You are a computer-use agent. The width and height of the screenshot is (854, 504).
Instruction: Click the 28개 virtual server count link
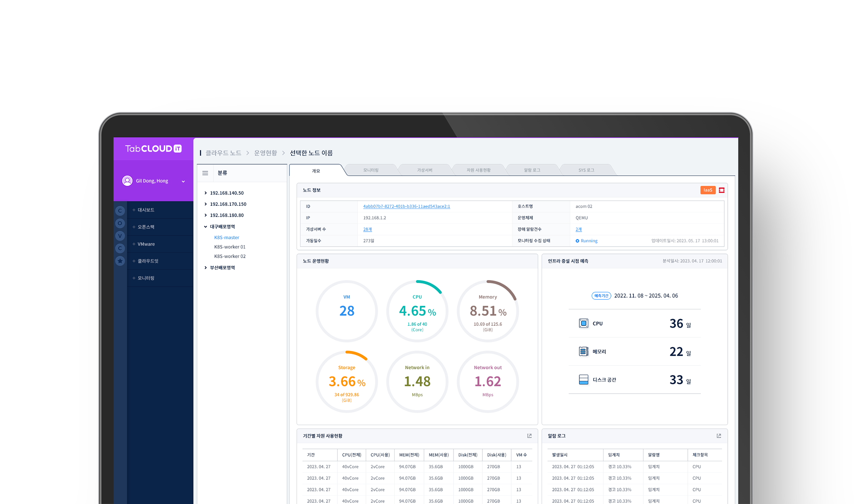coord(367,229)
